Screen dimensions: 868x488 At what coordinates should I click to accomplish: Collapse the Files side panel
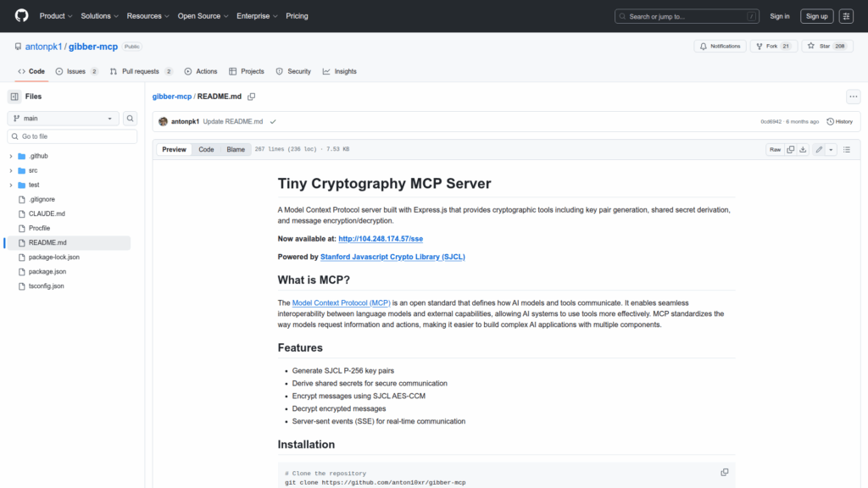click(x=14, y=97)
